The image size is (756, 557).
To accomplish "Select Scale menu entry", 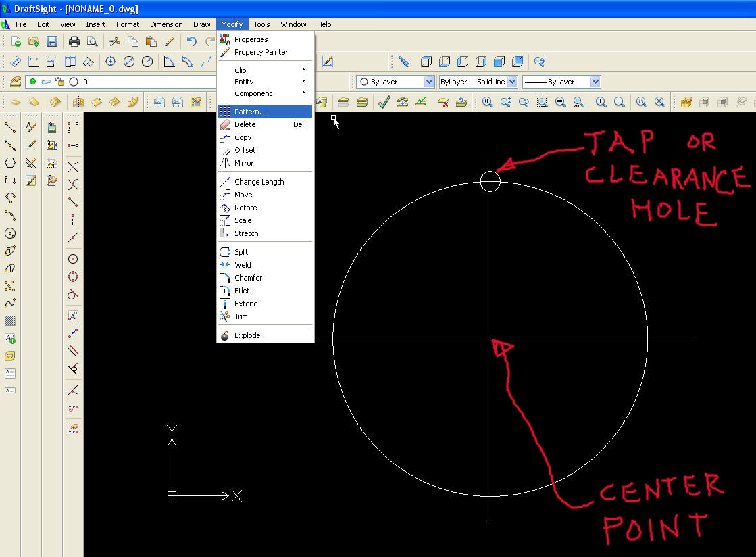I will pyautogui.click(x=266, y=220).
